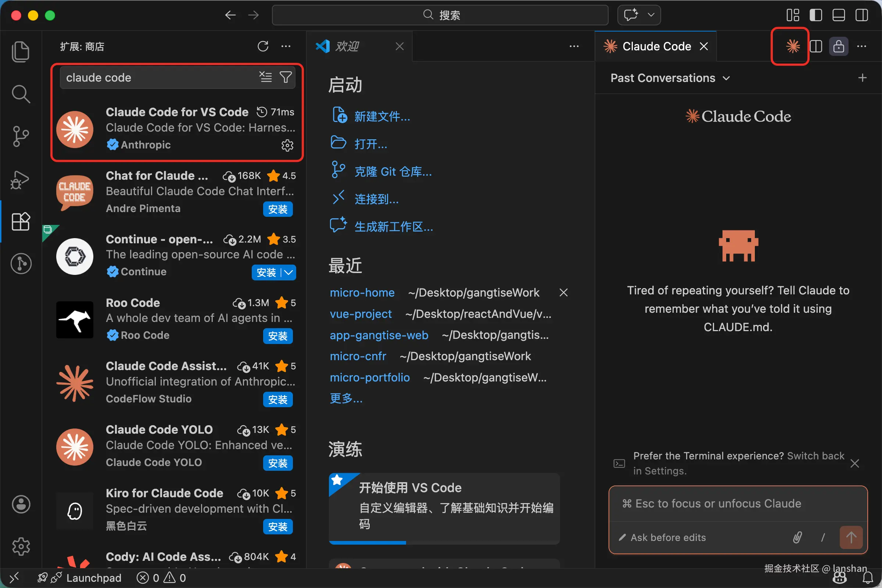Click the filter extensions funnel icon
The width and height of the screenshot is (882, 588).
coord(286,77)
